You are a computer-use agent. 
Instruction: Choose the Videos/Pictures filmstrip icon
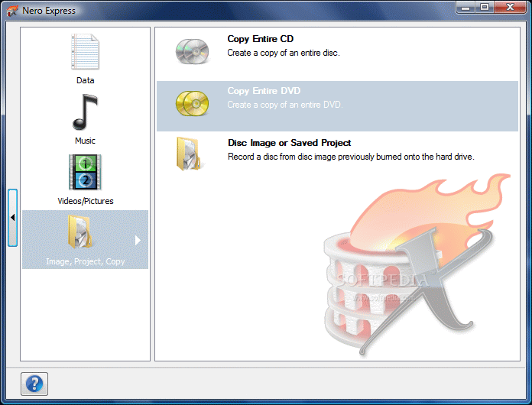(85, 172)
